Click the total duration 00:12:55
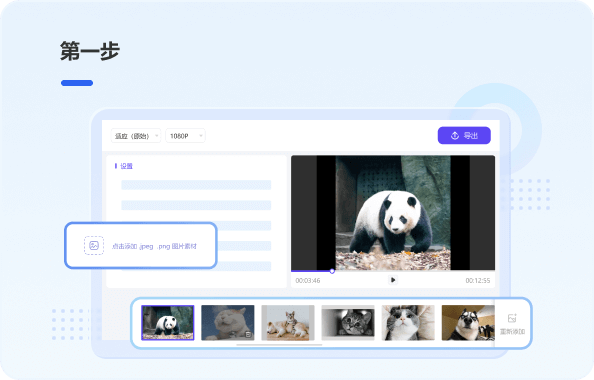Image resolution: width=594 pixels, height=380 pixels. tap(478, 281)
